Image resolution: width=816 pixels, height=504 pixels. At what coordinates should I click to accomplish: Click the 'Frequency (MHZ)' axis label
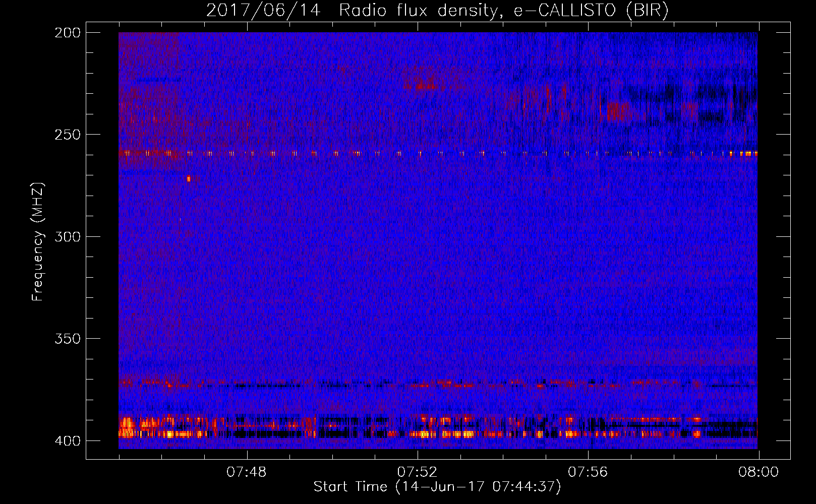point(38,242)
